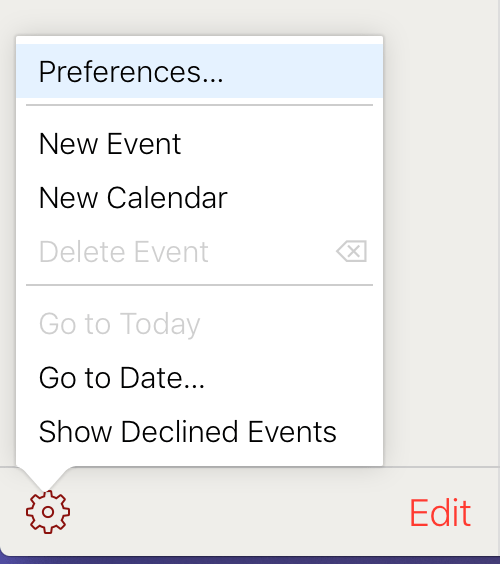500x564 pixels.
Task: Dismiss the menu via grey area at right
Action: point(441,234)
